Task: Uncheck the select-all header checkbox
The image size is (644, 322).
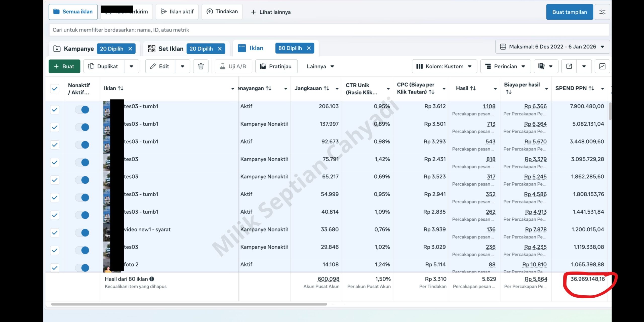Action: point(55,89)
